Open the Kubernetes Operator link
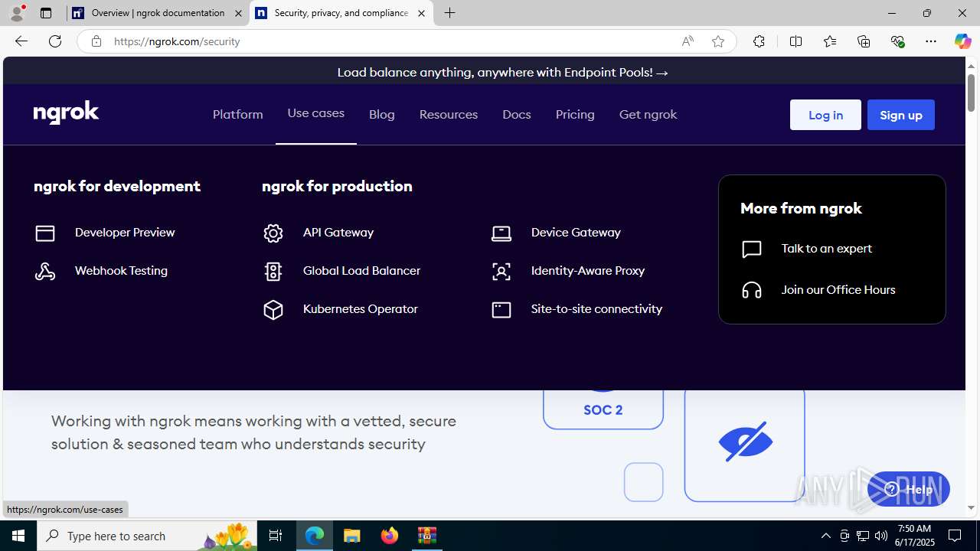Viewport: 980px width, 551px height. [x=361, y=309]
